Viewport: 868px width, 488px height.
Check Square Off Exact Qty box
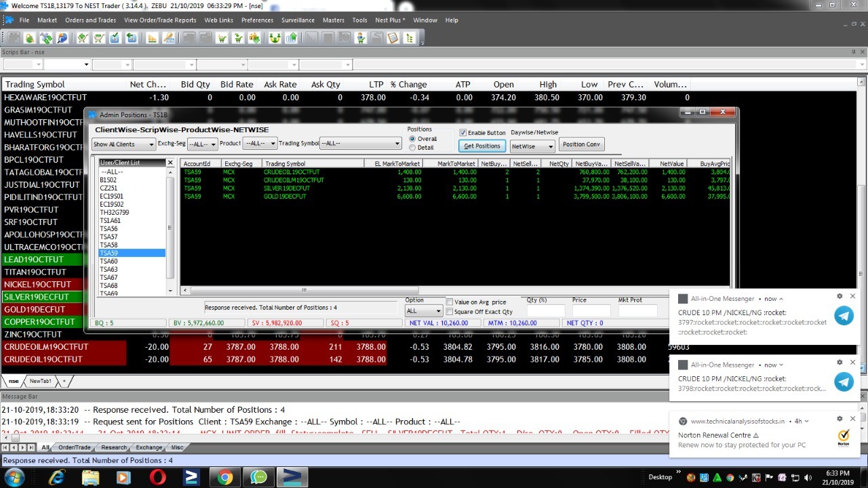point(450,312)
